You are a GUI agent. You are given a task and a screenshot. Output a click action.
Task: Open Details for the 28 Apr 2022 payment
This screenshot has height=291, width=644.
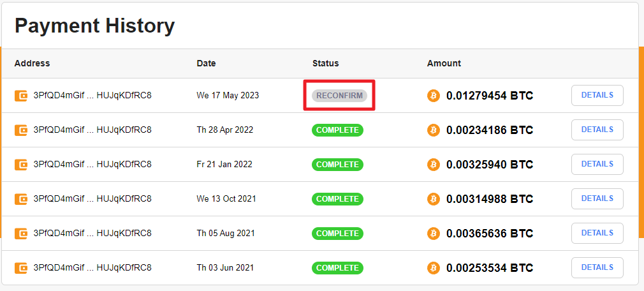(x=597, y=130)
